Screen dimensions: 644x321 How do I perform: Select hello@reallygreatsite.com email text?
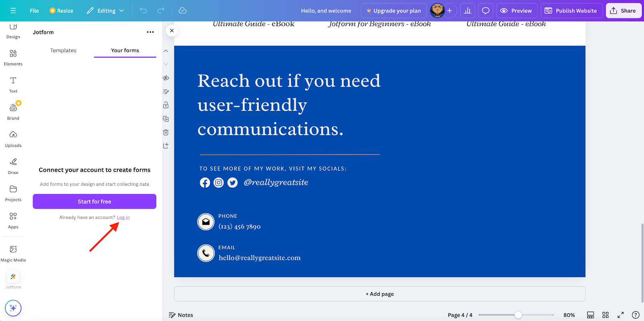260,258
